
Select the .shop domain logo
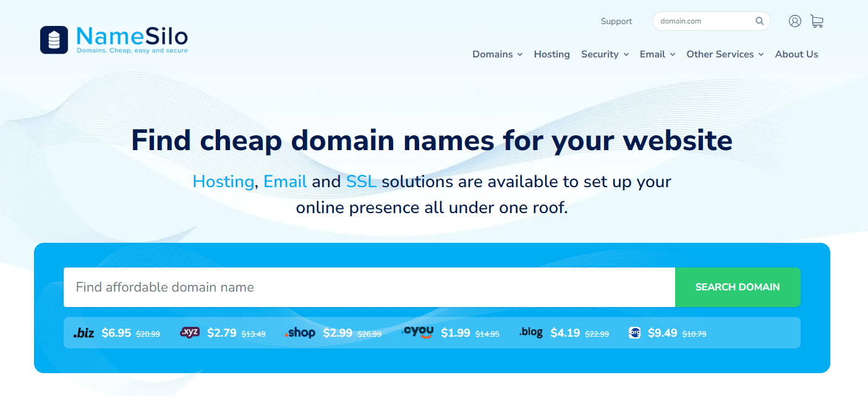300,334
